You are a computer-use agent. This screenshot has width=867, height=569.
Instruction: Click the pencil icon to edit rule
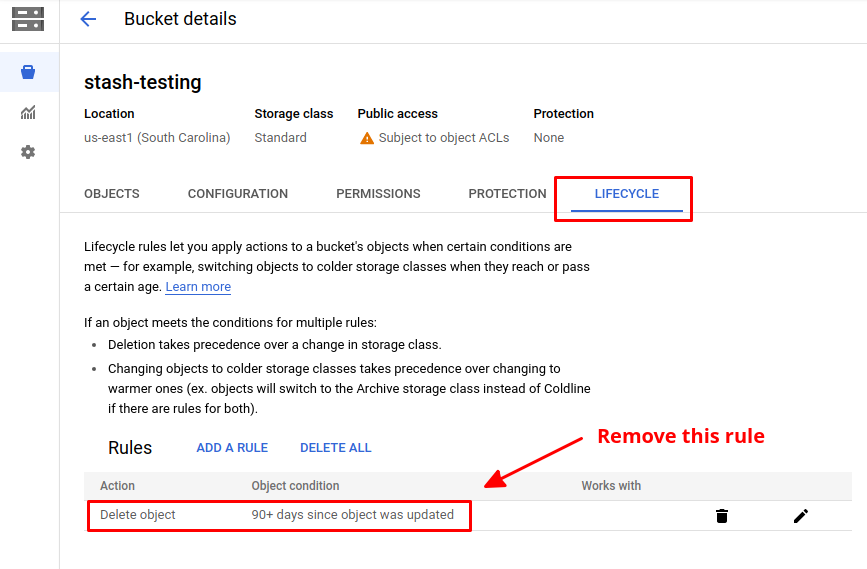(x=800, y=516)
